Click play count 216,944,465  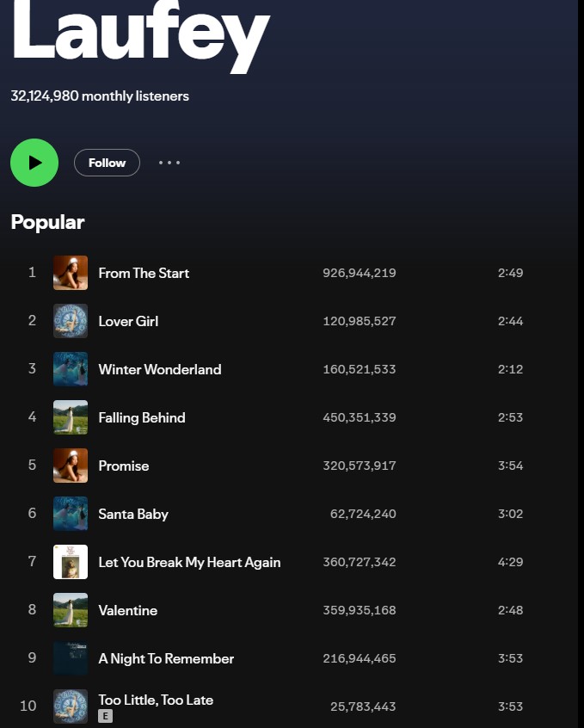click(x=360, y=658)
